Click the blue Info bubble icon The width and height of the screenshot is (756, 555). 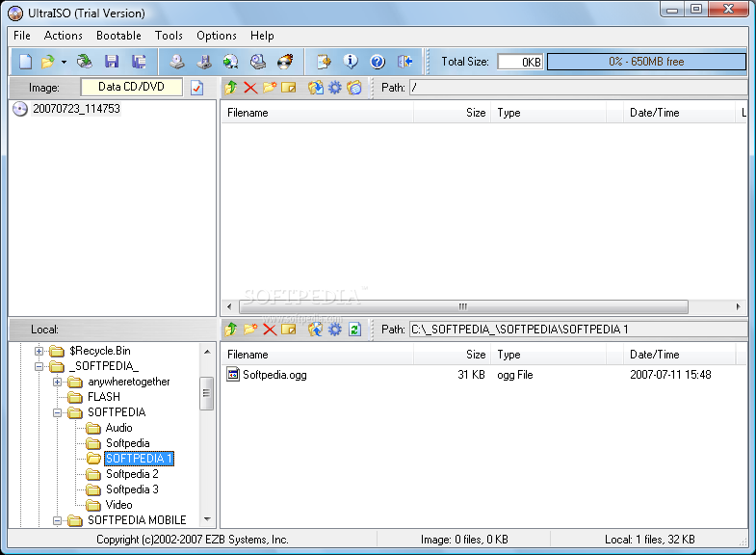pos(351,62)
